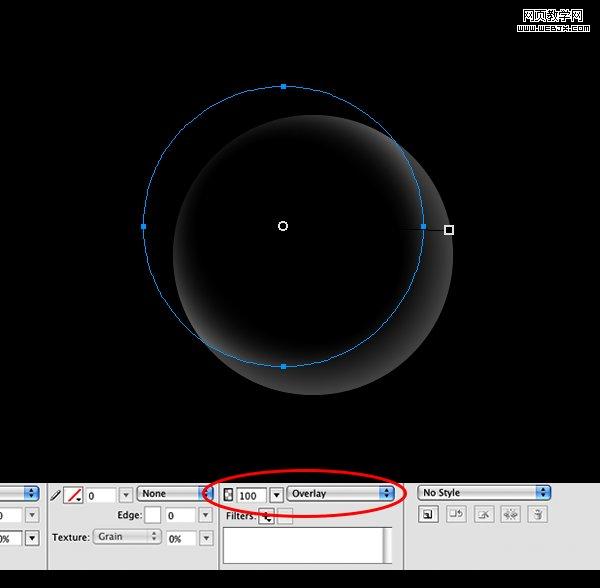Click the new style icon
600x588 pixels.
tap(427, 514)
